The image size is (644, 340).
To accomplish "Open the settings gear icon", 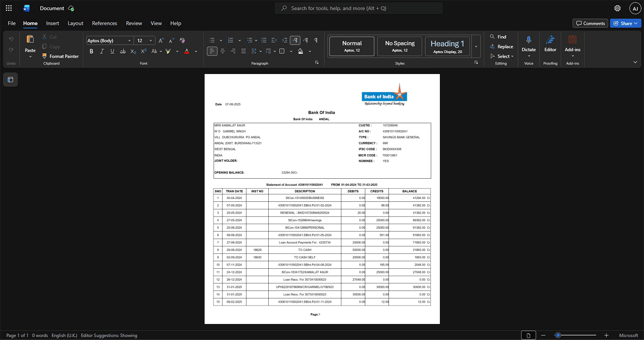I will [618, 8].
